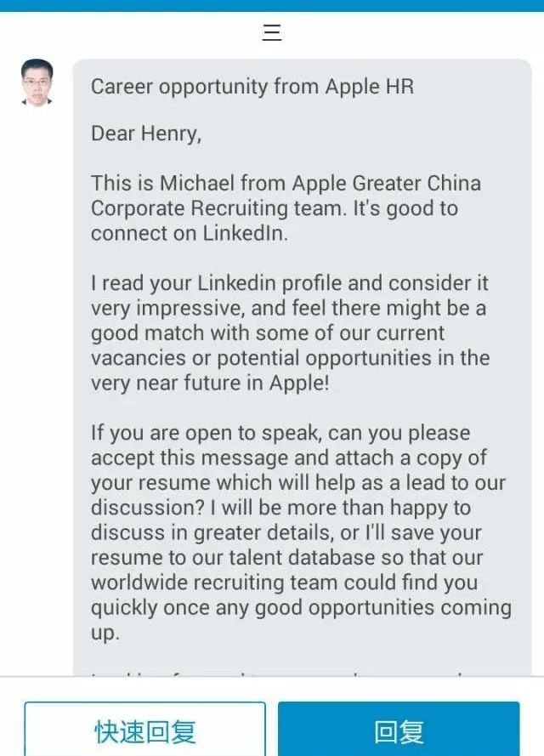Tap the line "quickly once any good opportunities"
This screenshot has height=756, width=544.
[301, 608]
